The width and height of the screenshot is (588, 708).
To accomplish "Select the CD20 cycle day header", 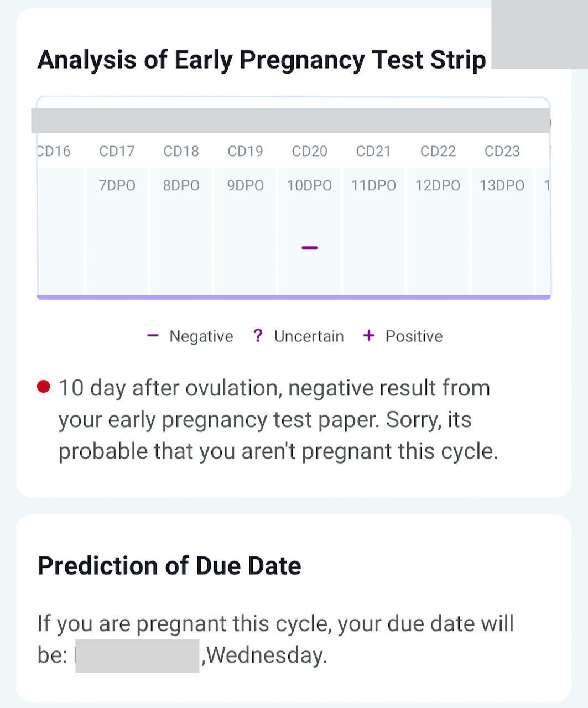I will click(x=310, y=151).
